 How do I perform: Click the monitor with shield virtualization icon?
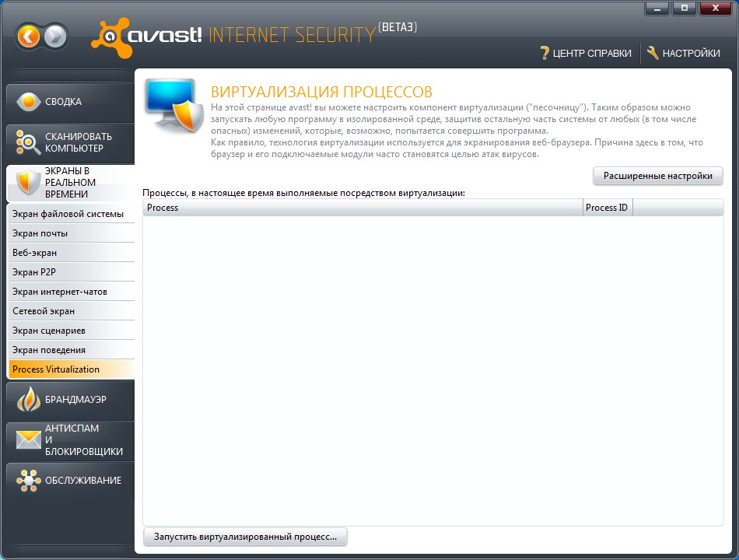click(173, 105)
